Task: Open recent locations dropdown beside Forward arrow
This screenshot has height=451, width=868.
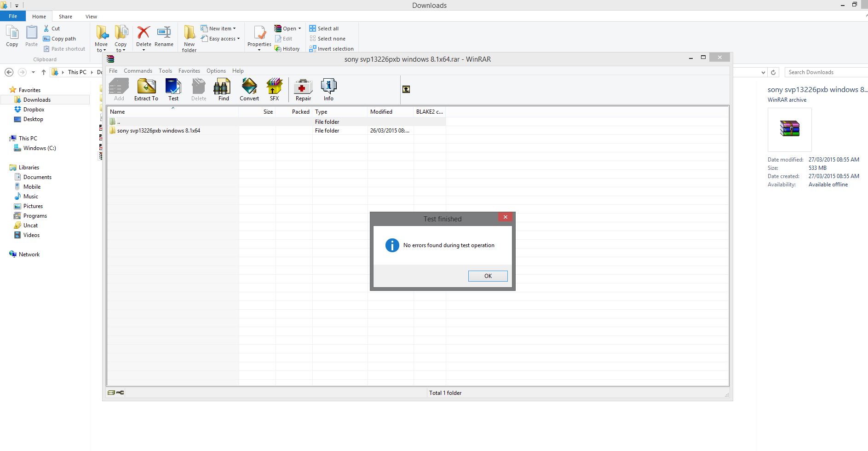Action: point(33,72)
